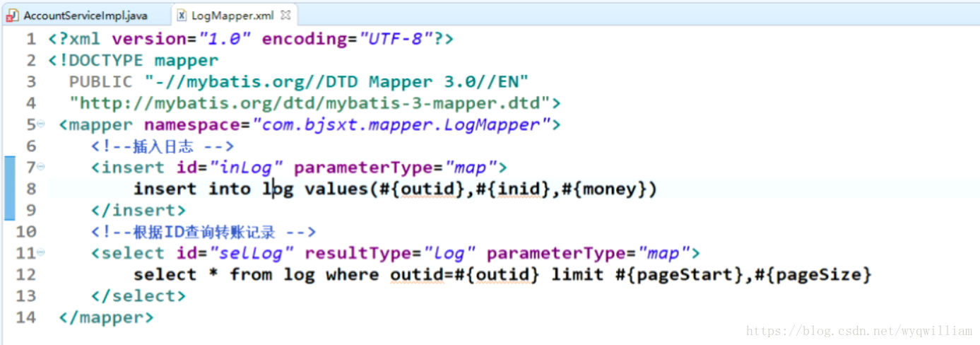This screenshot has width=980, height=345.
Task: Click the #{pageStart} parameter
Action: [x=679, y=274]
